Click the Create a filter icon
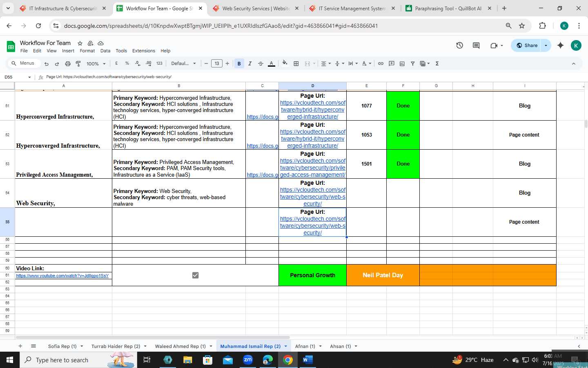Image resolution: width=588 pixels, height=368 pixels. 412,63
